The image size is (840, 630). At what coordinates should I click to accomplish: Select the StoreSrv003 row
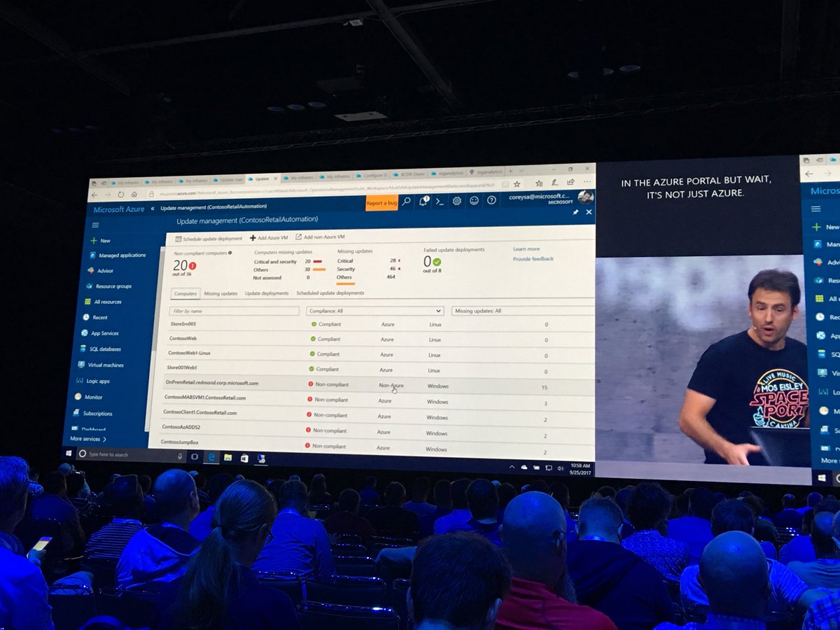pos(381,325)
